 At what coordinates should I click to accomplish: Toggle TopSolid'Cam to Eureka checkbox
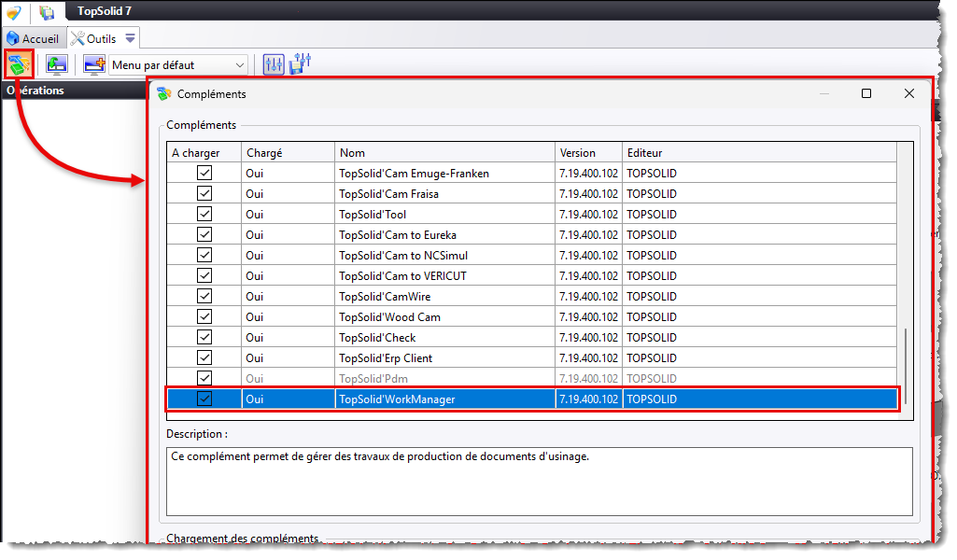point(204,235)
